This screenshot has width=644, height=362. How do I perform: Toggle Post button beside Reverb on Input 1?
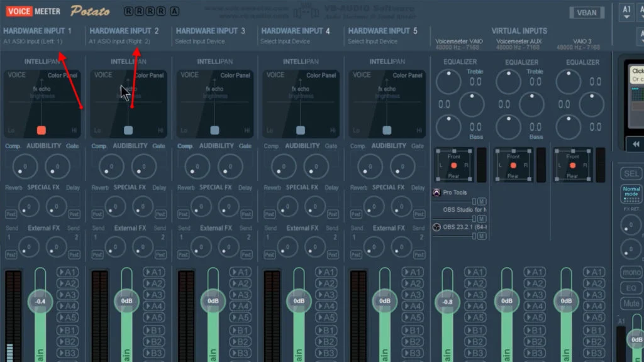(11, 214)
